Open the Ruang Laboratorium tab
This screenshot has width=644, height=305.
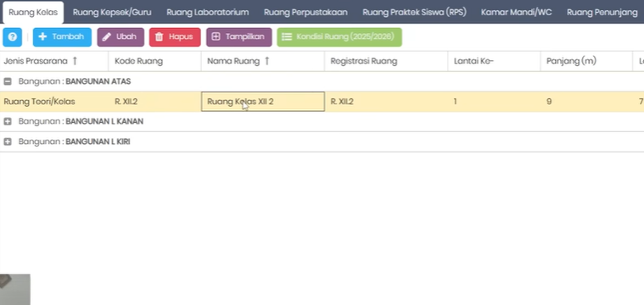coord(207,13)
